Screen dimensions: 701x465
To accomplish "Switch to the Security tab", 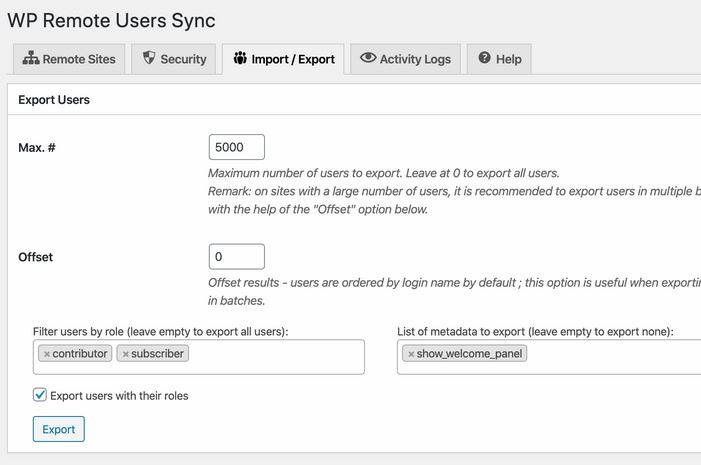I will pyautogui.click(x=174, y=59).
